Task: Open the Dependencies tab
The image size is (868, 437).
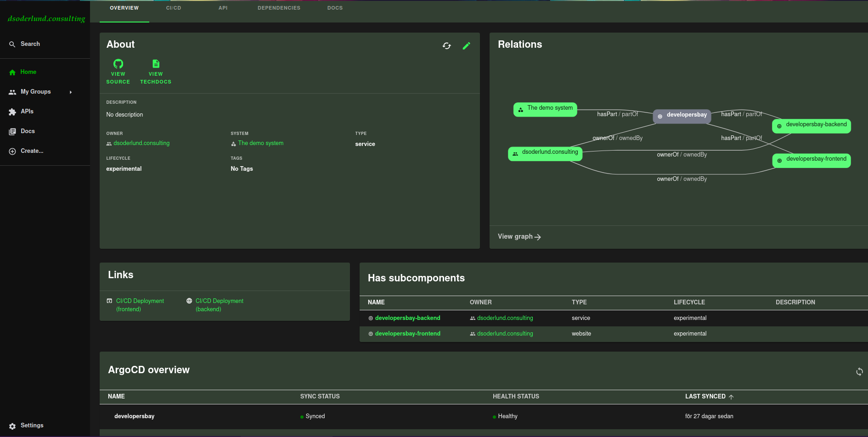Action: (279, 8)
